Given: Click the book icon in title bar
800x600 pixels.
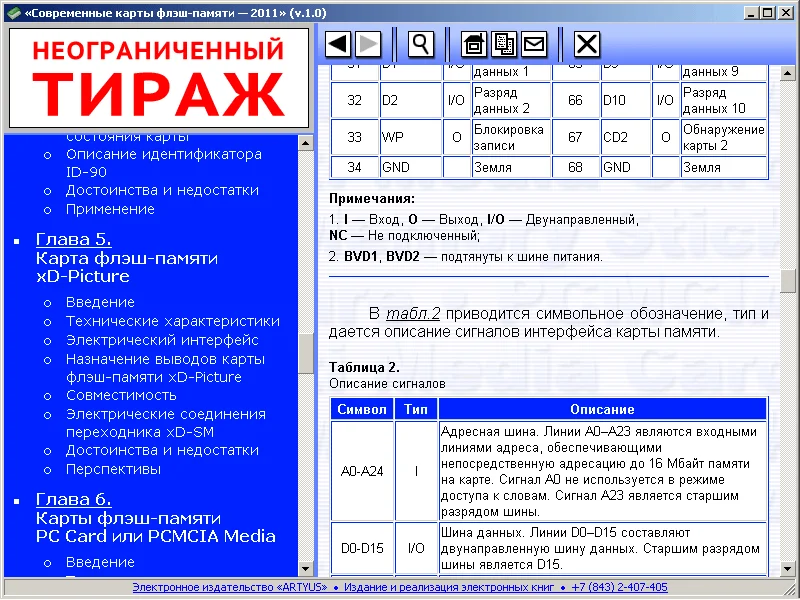Looking at the screenshot, I should pyautogui.click(x=13, y=13).
